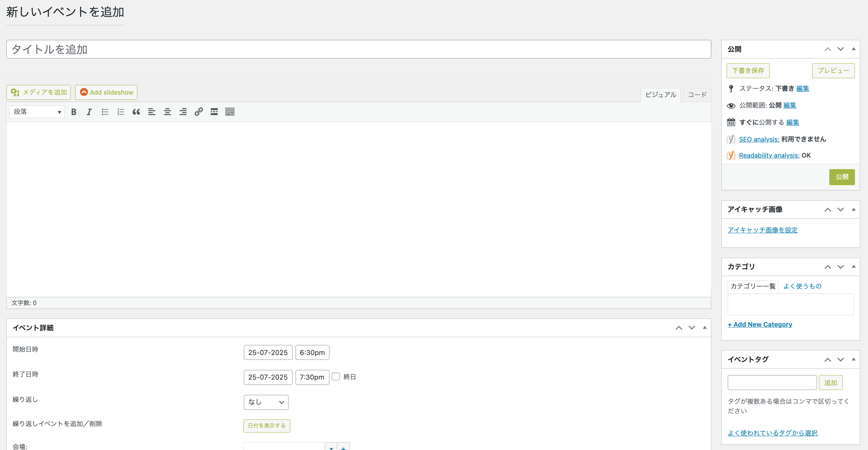Screen dimensions: 868x450
Task: Insert a bulleted list
Action: pyautogui.click(x=105, y=112)
